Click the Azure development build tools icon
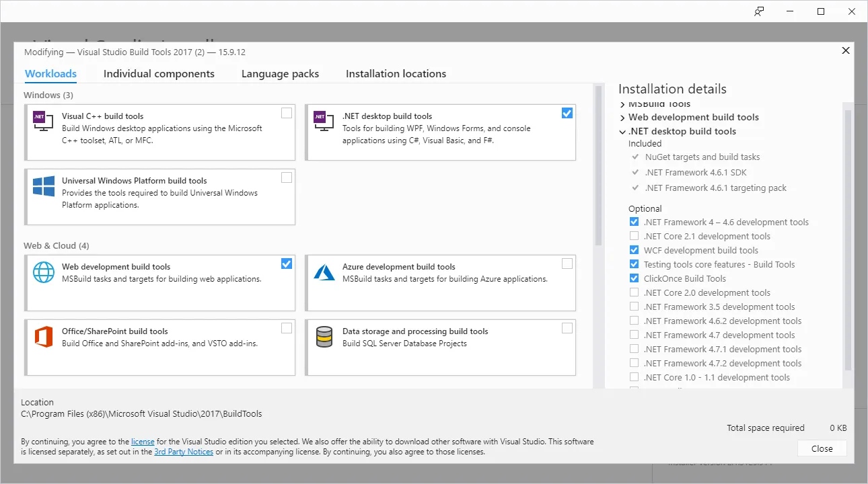Viewport: 868px width, 484px height. 324,272
